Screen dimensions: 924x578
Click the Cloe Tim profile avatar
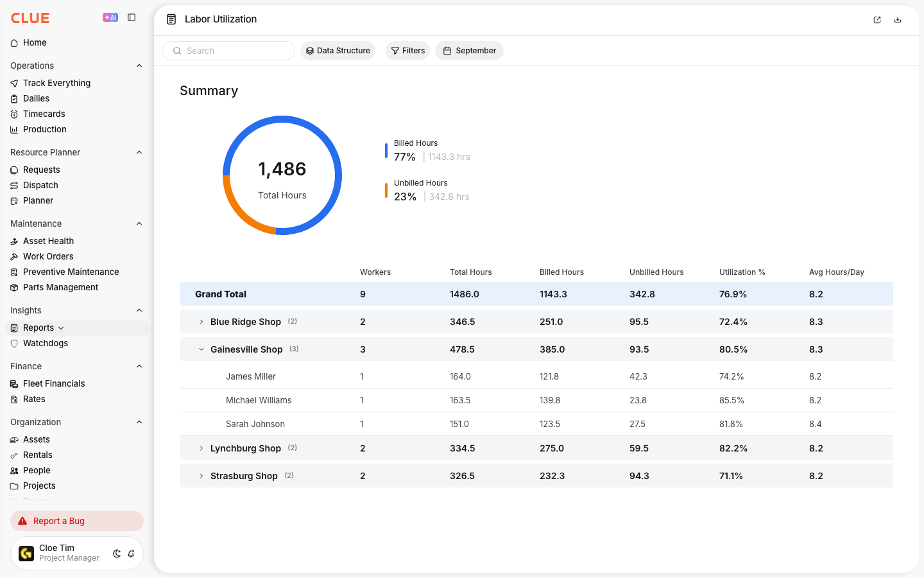click(26, 554)
